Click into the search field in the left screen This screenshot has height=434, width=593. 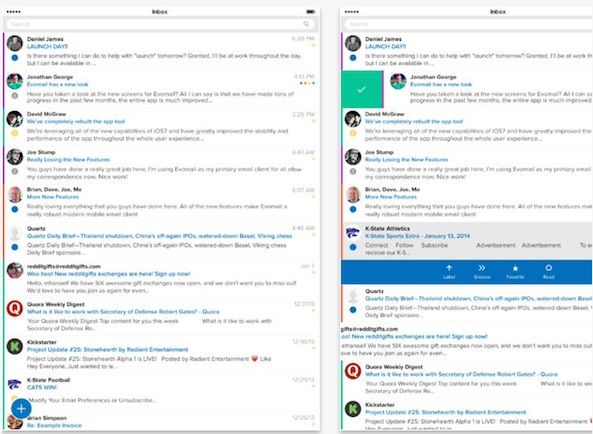click(x=161, y=24)
